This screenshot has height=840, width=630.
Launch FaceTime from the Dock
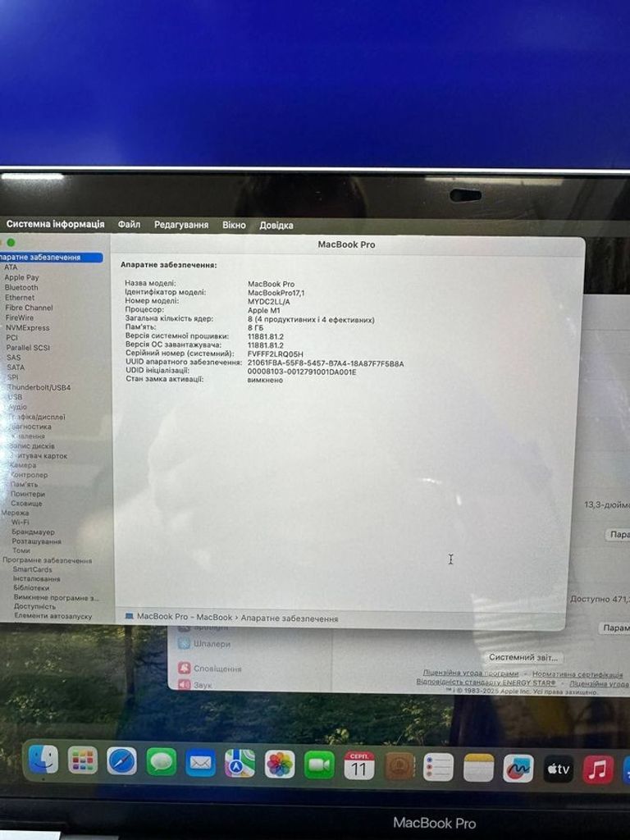(319, 765)
